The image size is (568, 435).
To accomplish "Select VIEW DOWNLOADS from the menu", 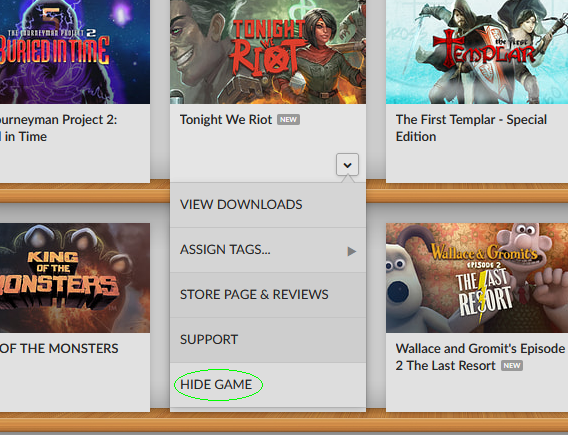I will pos(268,205).
